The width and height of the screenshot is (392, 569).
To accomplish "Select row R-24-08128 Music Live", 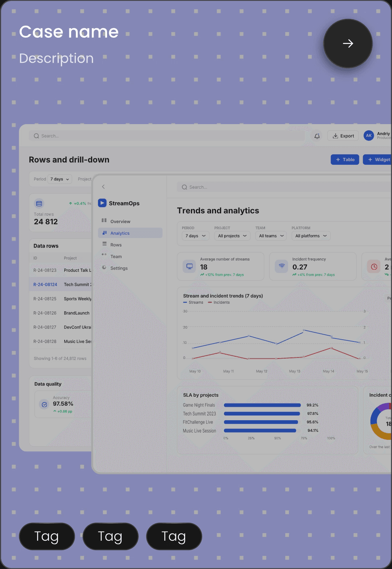I will (x=60, y=341).
